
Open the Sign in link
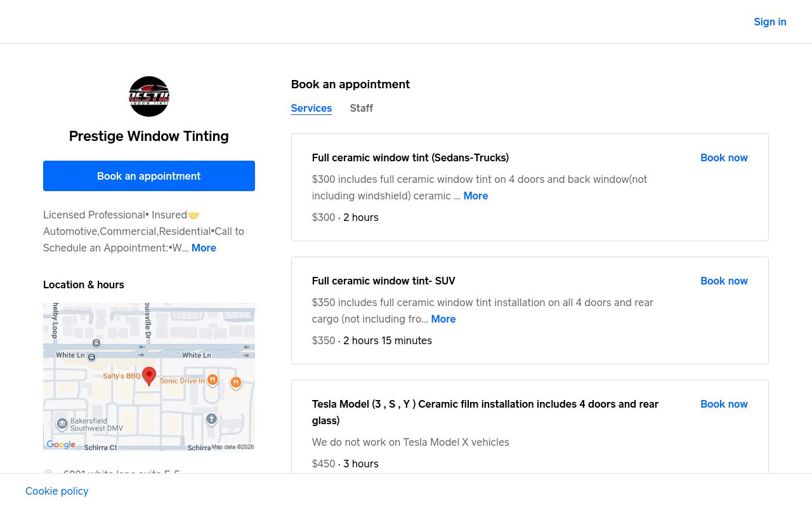tap(770, 22)
